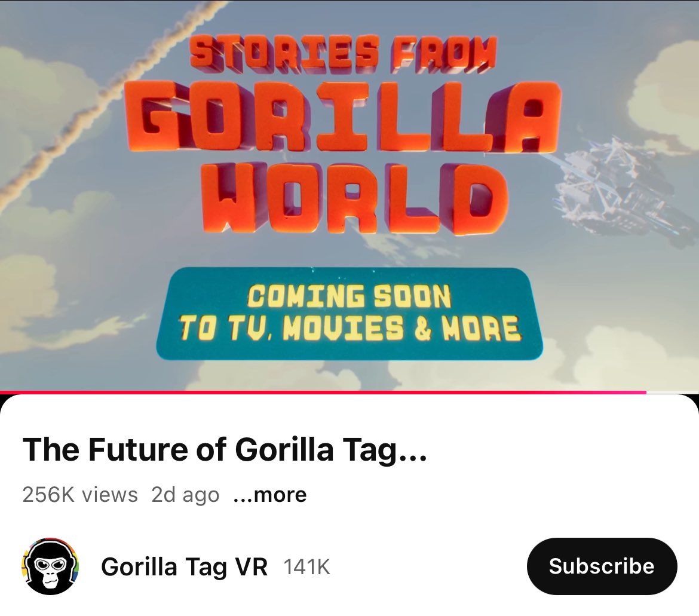Open the Gorilla Tag VR channel name link
699x616 pixels.
pyautogui.click(x=184, y=567)
